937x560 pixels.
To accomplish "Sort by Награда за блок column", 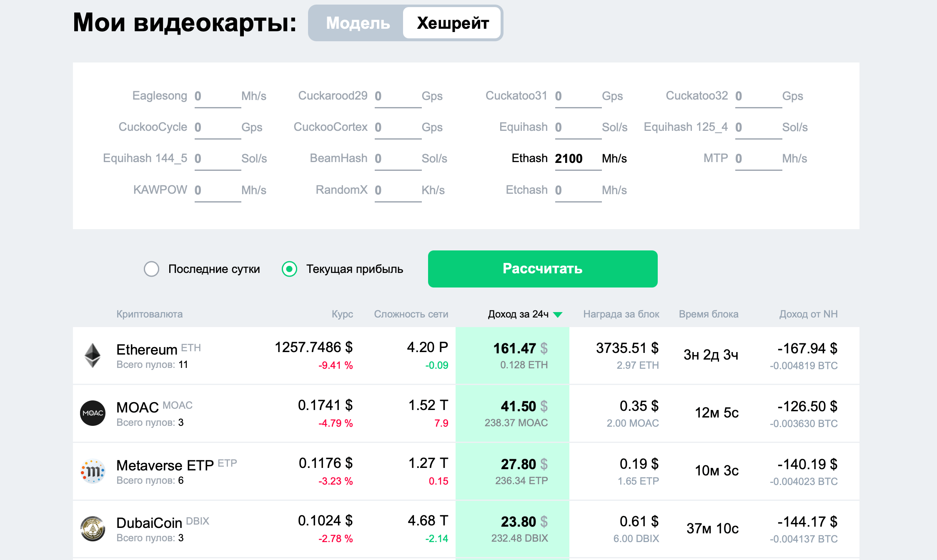I will (621, 314).
